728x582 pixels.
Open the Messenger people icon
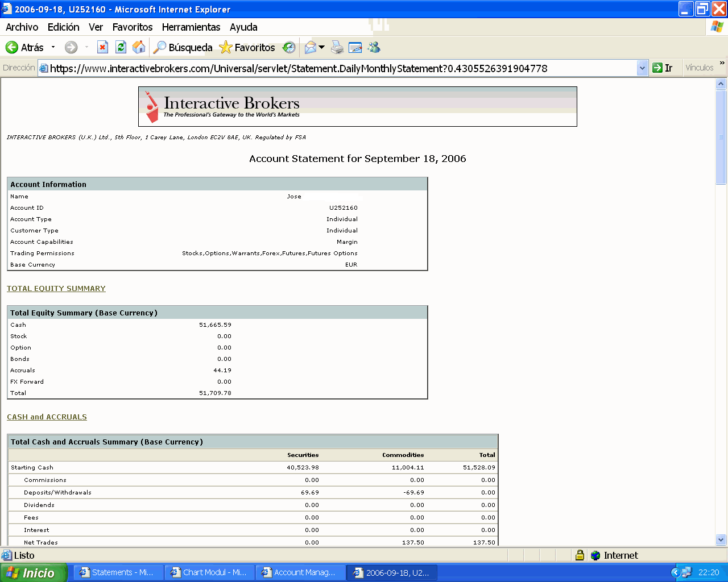click(x=374, y=47)
